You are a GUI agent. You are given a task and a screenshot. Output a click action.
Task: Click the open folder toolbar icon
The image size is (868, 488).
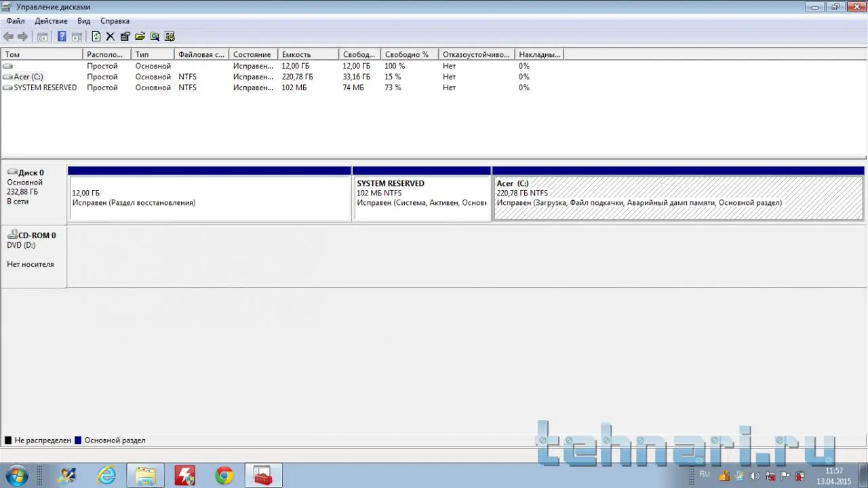pyautogui.click(x=140, y=37)
